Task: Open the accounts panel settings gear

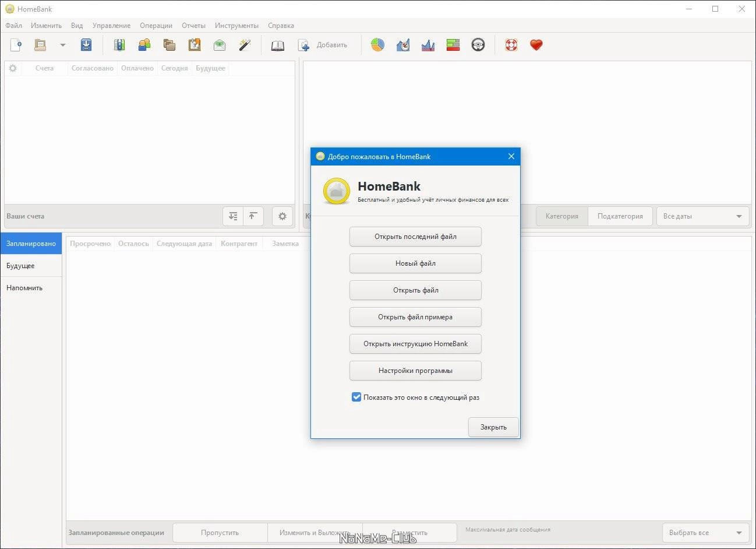Action: (282, 216)
